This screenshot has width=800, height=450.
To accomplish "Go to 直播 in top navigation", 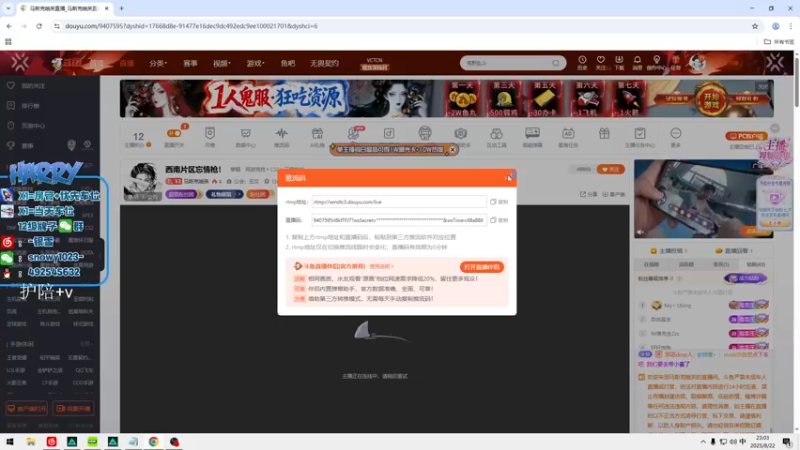I will [x=127, y=63].
